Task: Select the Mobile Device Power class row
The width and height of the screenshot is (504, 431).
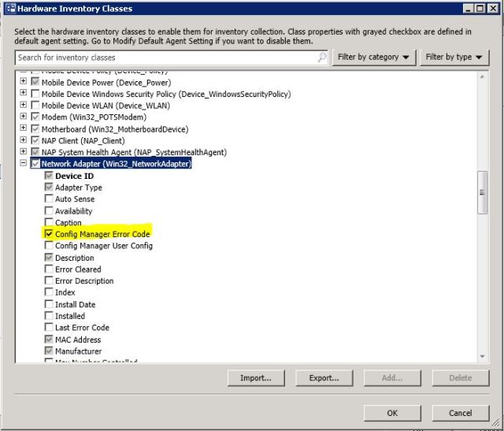Action: pos(106,83)
